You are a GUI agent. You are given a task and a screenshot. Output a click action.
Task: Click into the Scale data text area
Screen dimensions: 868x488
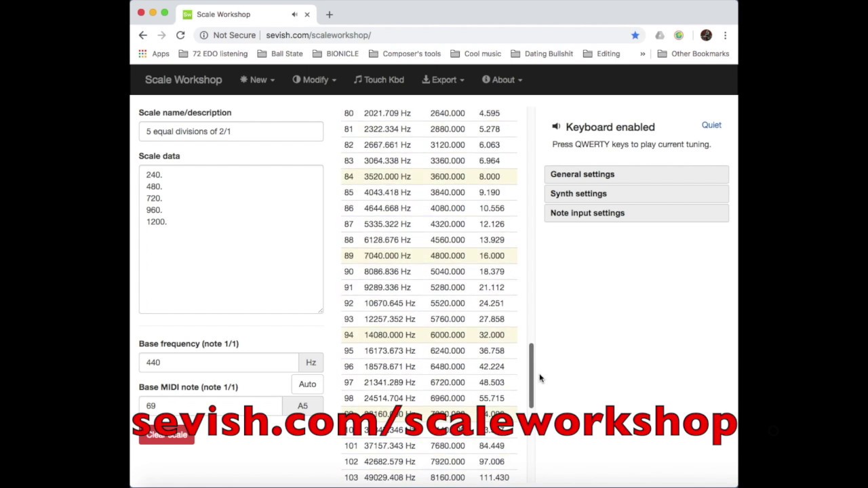click(x=231, y=239)
